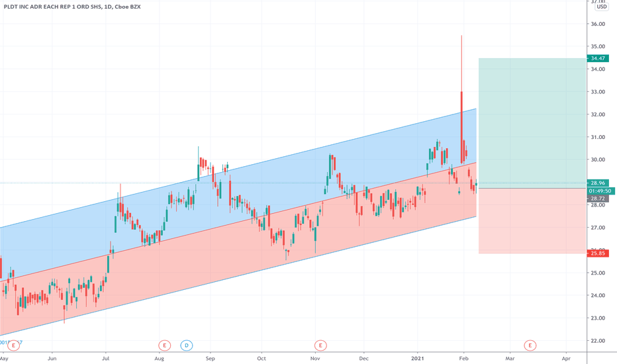Screen dimensions: 617x364
Task: Select the earnings E marker near Nov
Action: (320, 345)
